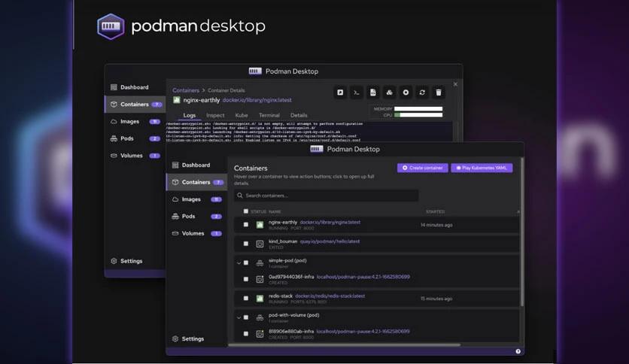
Task: Switch to the Logs tab
Action: tap(190, 115)
